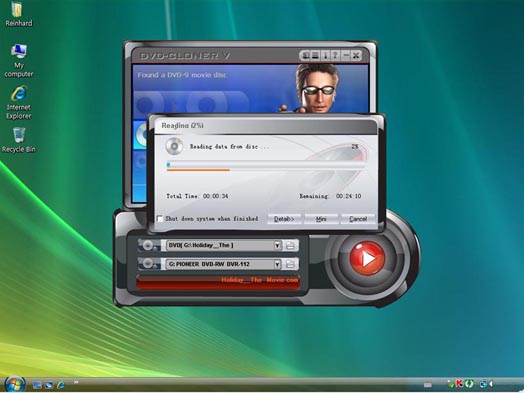Screen dimensions: 524x393
Task: Click the DVD-CLONER V title text
Action: 185,56
